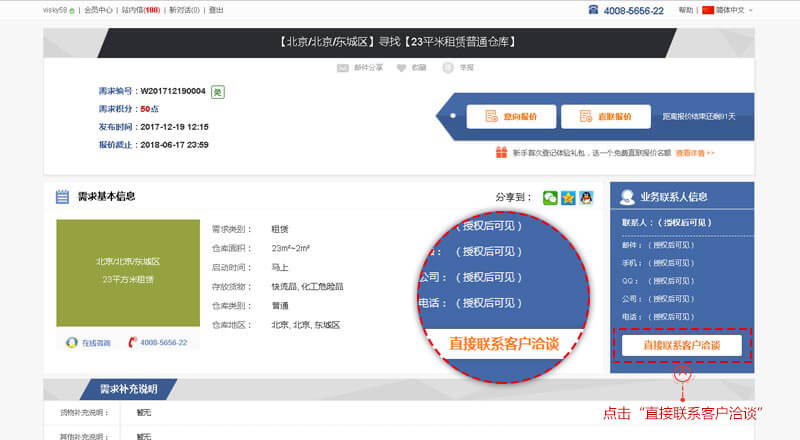
Task: Click the green 免 badge beside the demand number
Action: (218, 92)
